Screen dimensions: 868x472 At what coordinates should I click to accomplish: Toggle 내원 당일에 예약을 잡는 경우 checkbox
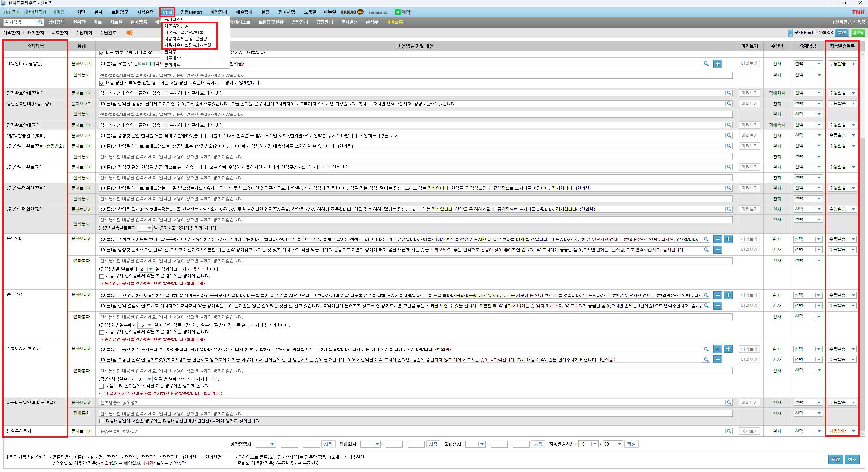(102, 83)
